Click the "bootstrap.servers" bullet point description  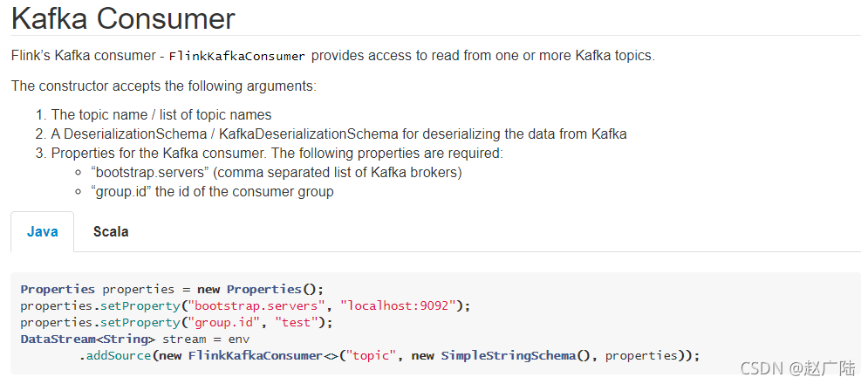tap(276, 172)
